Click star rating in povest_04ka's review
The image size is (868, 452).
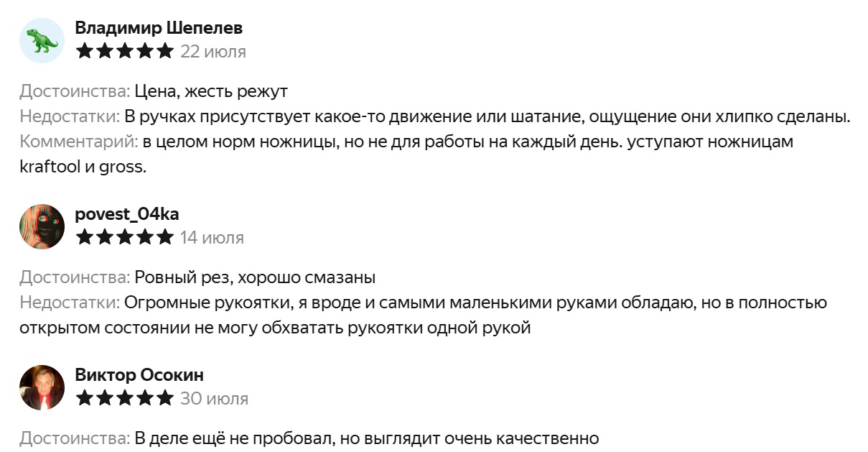point(125,237)
